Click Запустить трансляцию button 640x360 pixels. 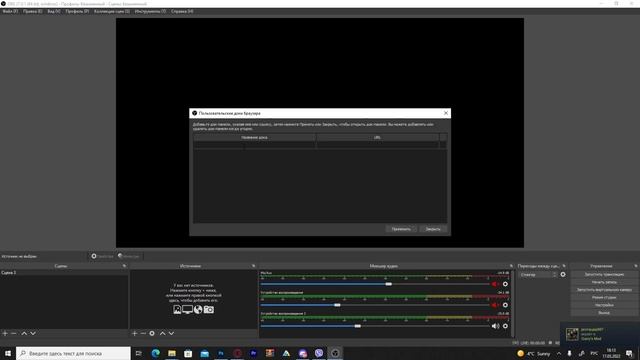tap(604, 274)
